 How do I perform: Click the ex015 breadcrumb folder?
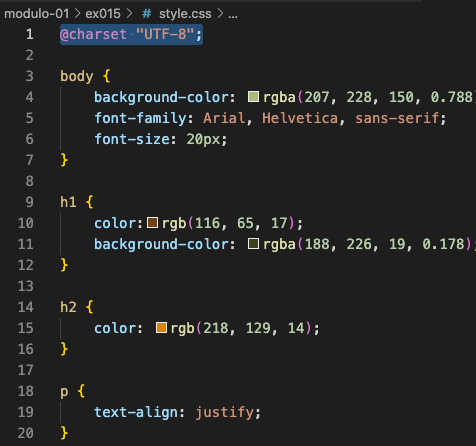(x=103, y=14)
